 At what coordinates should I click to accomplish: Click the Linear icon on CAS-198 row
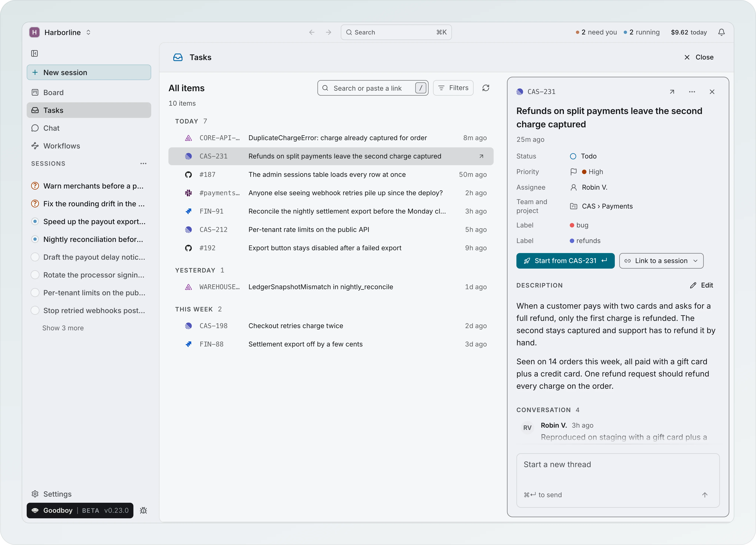pos(188,326)
